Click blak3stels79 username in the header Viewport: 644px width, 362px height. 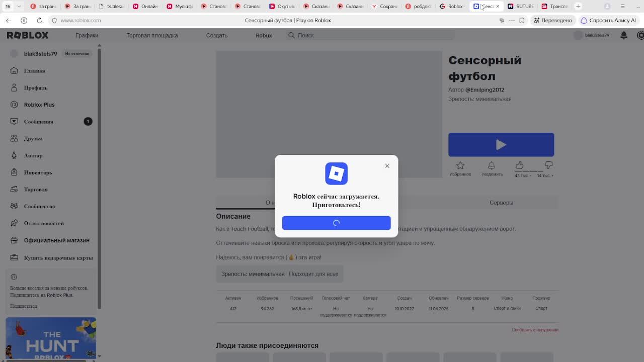(597, 35)
